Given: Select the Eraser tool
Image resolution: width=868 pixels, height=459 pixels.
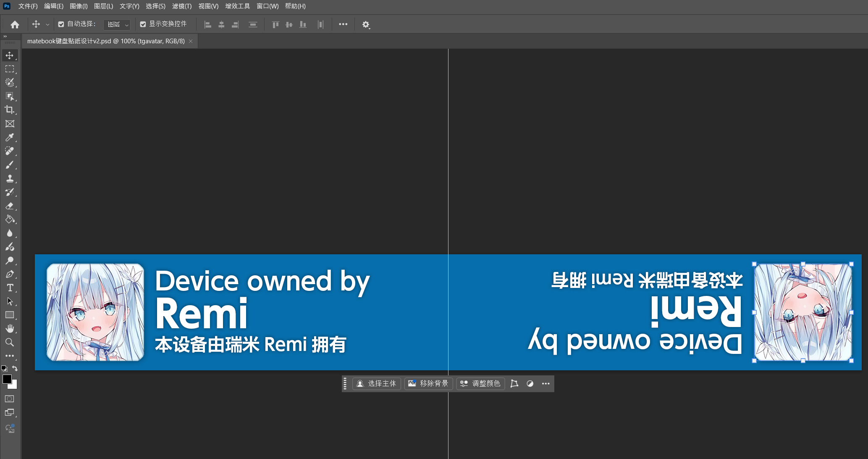Looking at the screenshot, I should click(10, 206).
